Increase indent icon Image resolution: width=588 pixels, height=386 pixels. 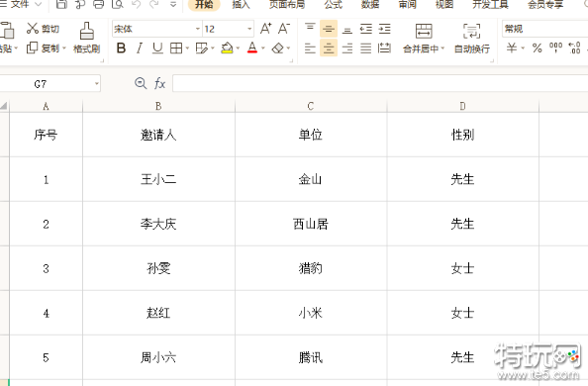click(x=384, y=29)
